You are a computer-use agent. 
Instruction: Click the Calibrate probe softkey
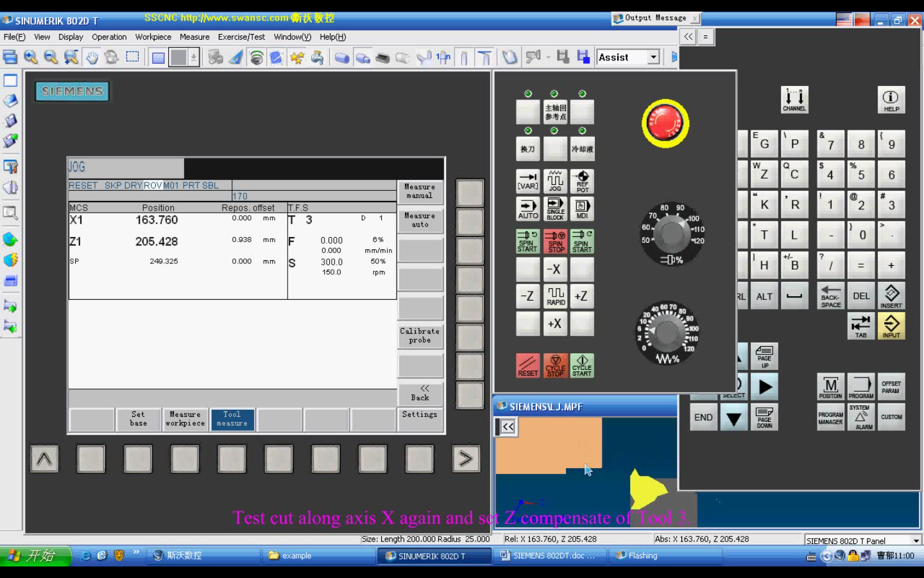[420, 336]
